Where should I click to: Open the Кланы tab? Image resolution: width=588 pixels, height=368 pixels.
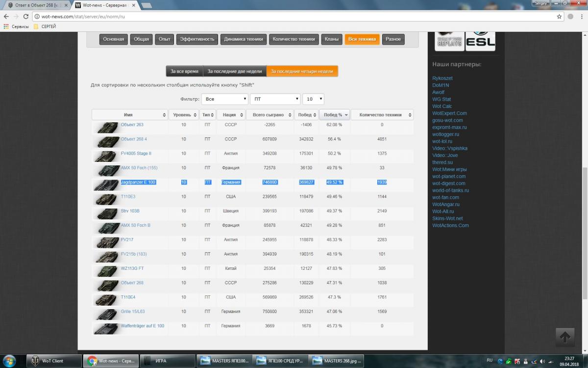(x=332, y=39)
